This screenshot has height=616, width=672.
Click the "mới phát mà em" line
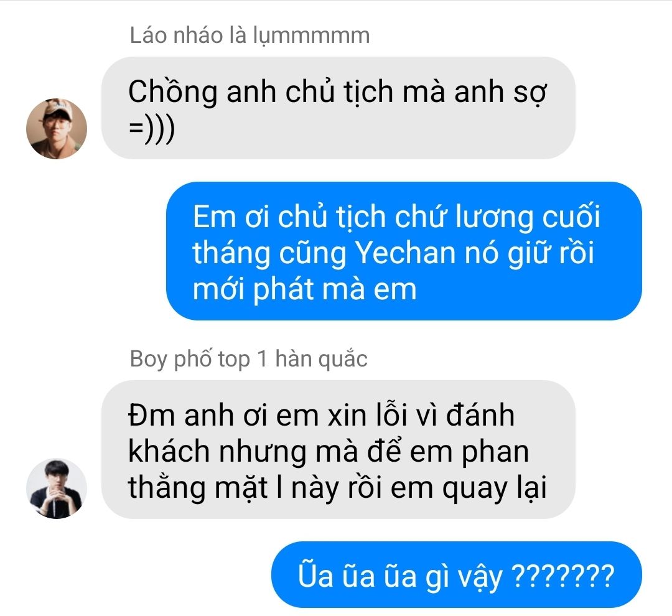pyautogui.click(x=305, y=289)
